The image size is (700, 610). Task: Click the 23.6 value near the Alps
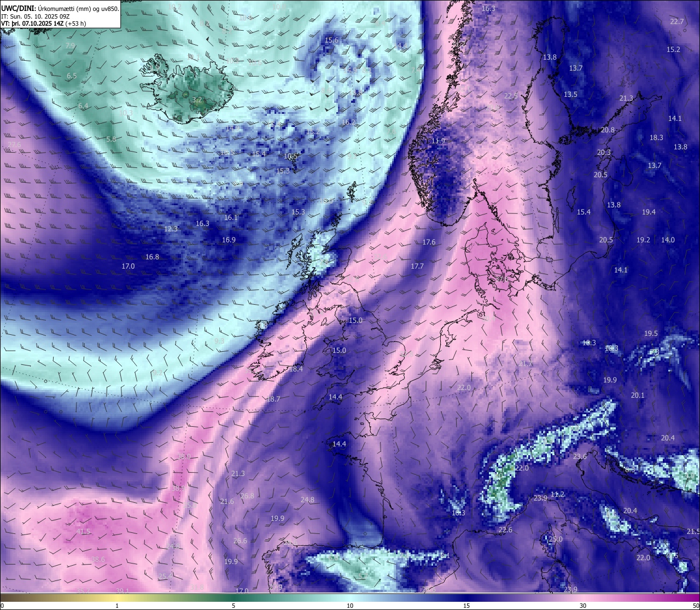click(580, 456)
